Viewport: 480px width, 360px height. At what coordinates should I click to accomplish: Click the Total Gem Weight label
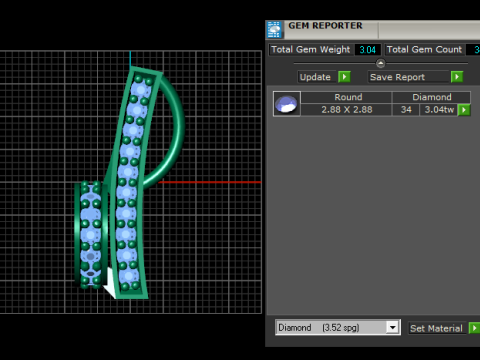pyautogui.click(x=311, y=50)
